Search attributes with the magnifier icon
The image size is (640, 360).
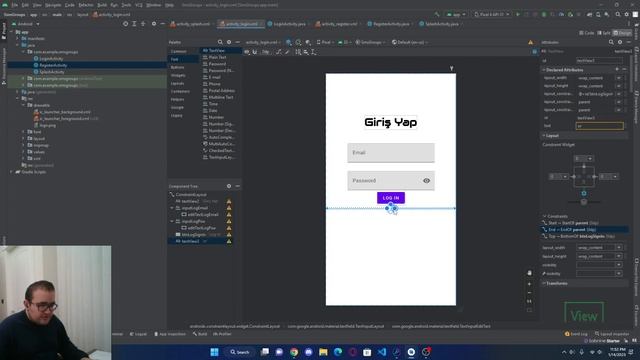click(x=611, y=42)
